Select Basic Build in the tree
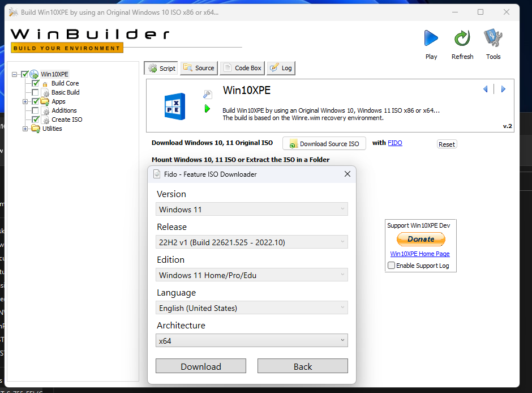Screen dimensions: 532x393 pyautogui.click(x=66, y=92)
